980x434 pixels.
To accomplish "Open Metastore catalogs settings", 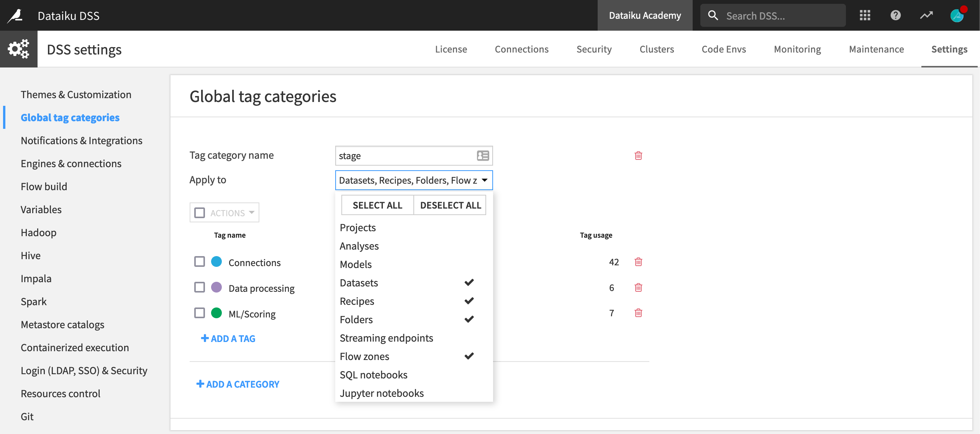I will click(62, 324).
